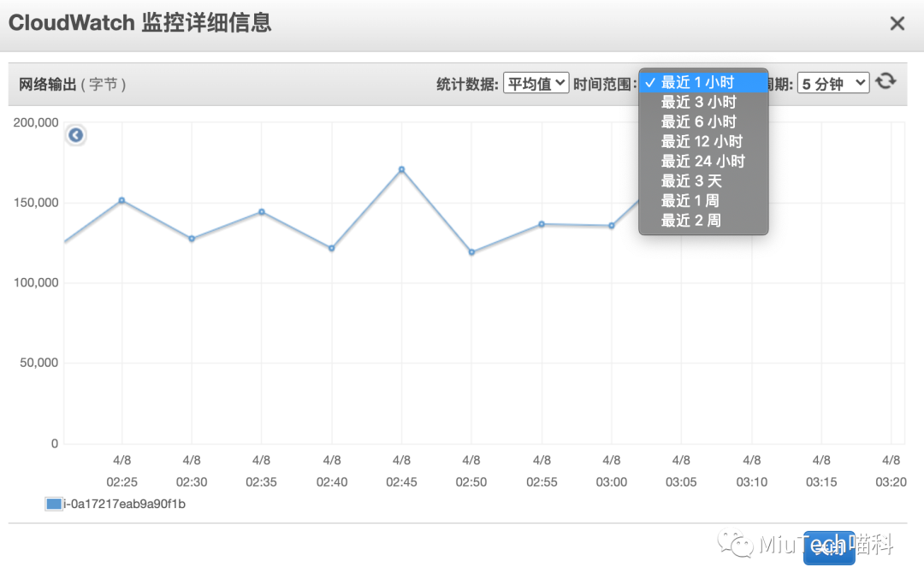Select 最近 2 周 time range option

[703, 221]
